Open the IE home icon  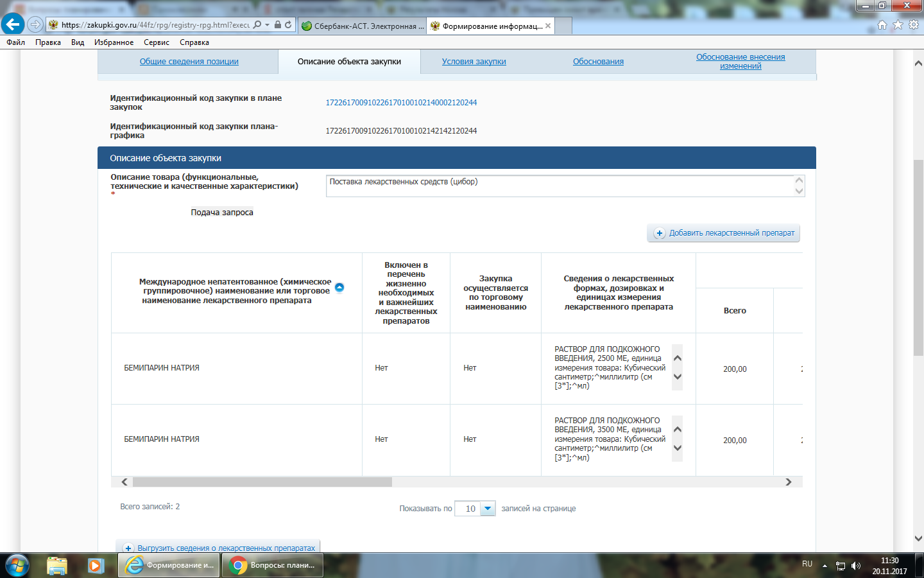pos(882,25)
